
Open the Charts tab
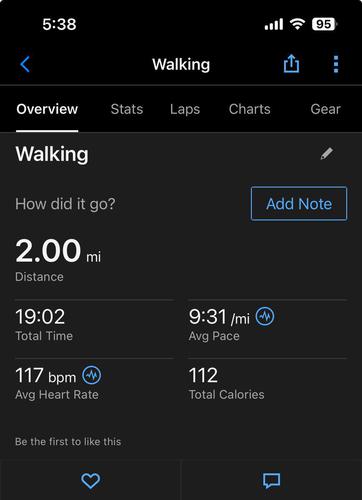pyautogui.click(x=249, y=109)
